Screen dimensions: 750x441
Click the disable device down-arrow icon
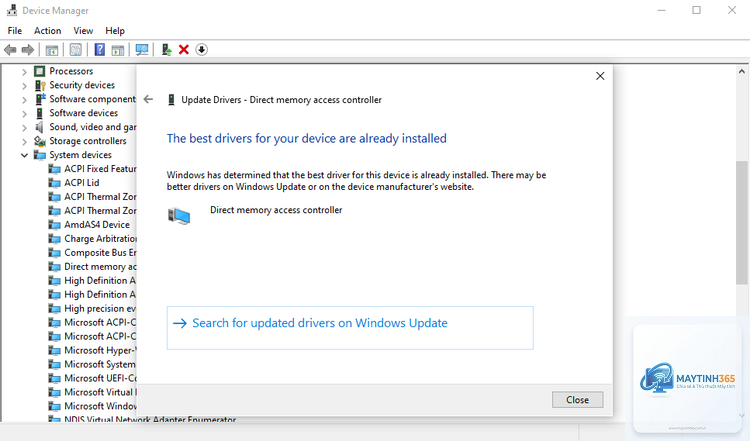coord(201,50)
